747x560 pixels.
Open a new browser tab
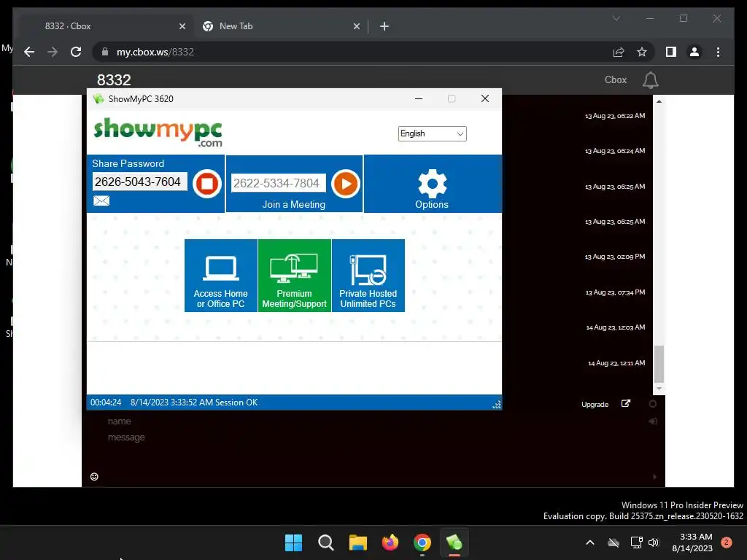384,27
